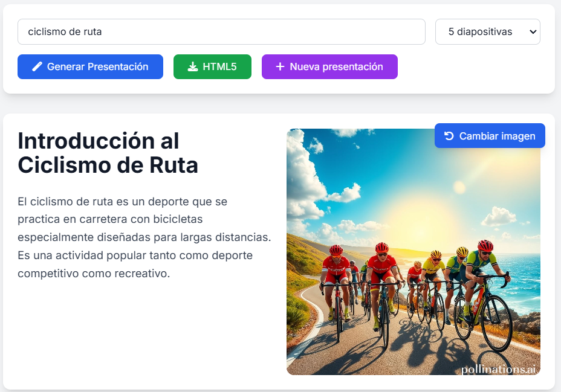Click the plus icon in Nueva presentación
The height and width of the screenshot is (392, 561).
[x=280, y=67]
